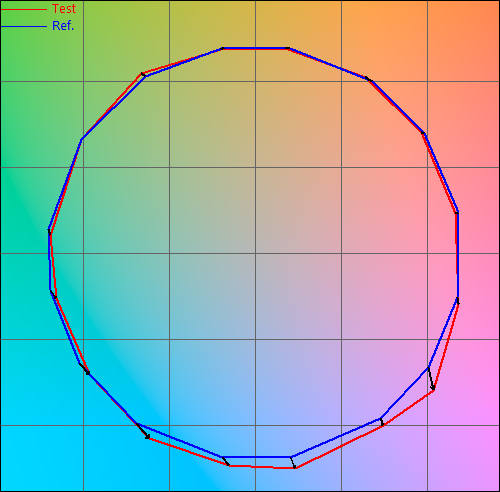Click the black arrow in the lower-left cyan area

coord(143,431)
